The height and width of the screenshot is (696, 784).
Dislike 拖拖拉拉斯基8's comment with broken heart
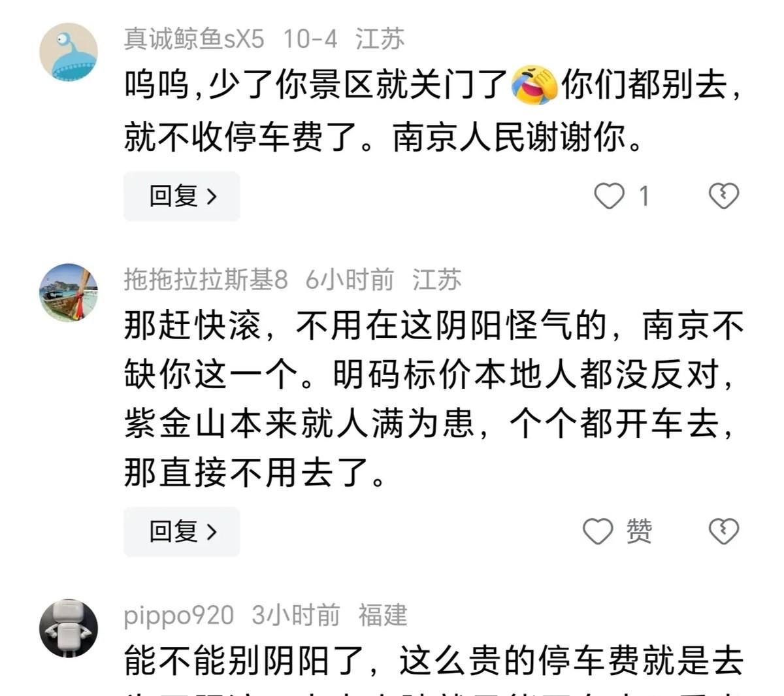(724, 531)
